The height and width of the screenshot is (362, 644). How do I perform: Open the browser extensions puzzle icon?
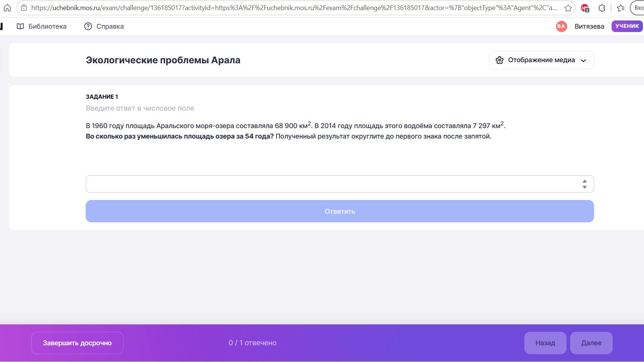coord(602,8)
